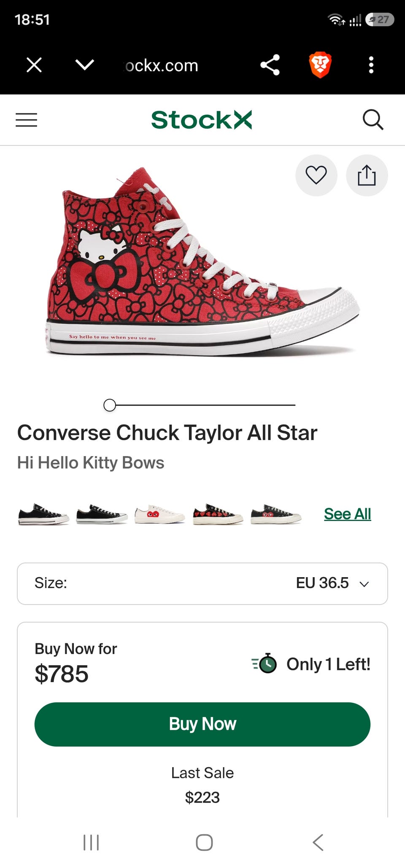Screen dimensions: 405x868
Task: Open the StockX hamburger menu
Action: (x=26, y=120)
